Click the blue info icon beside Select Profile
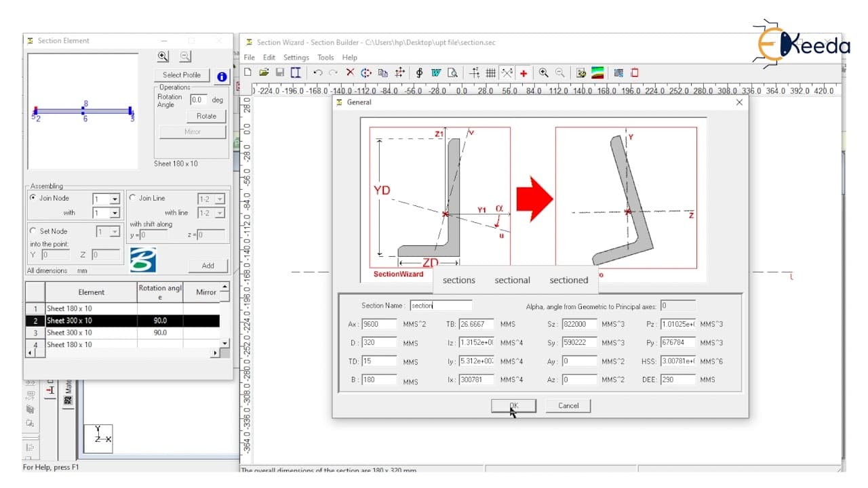This screenshot has height=488, width=868. click(222, 77)
